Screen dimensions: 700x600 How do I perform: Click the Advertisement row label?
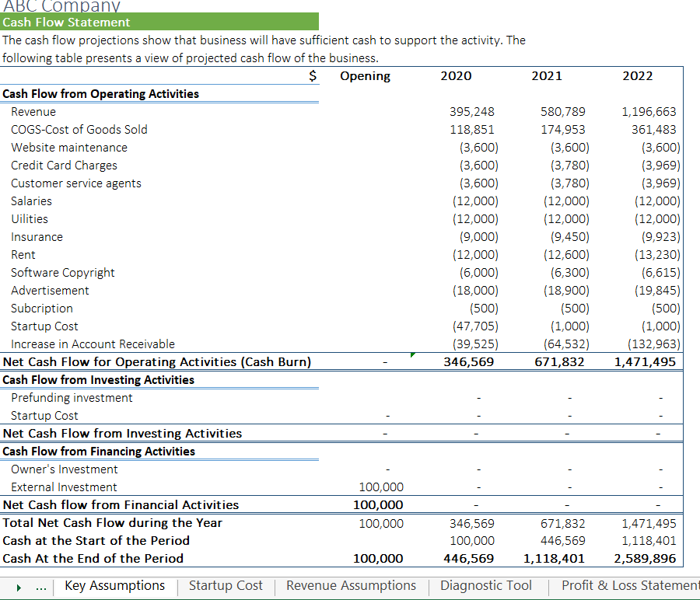[x=50, y=291]
